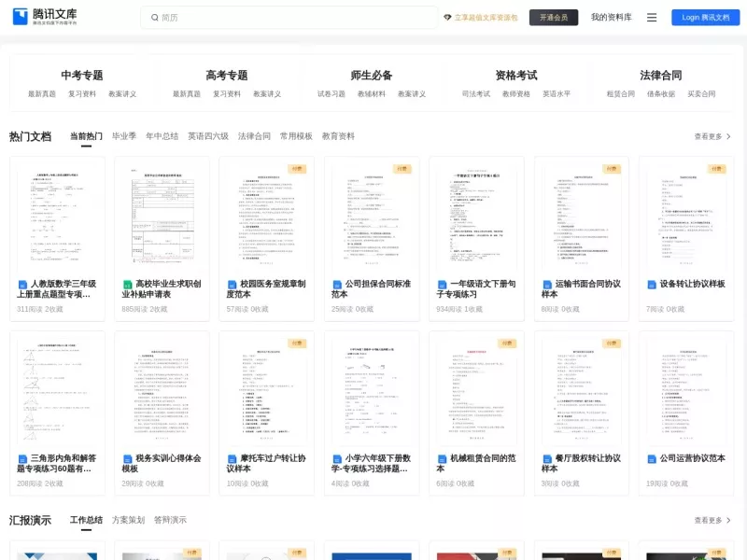747x560 pixels.
Task: Click 付费 badge on 设备转让协议样板
Action: point(716,169)
